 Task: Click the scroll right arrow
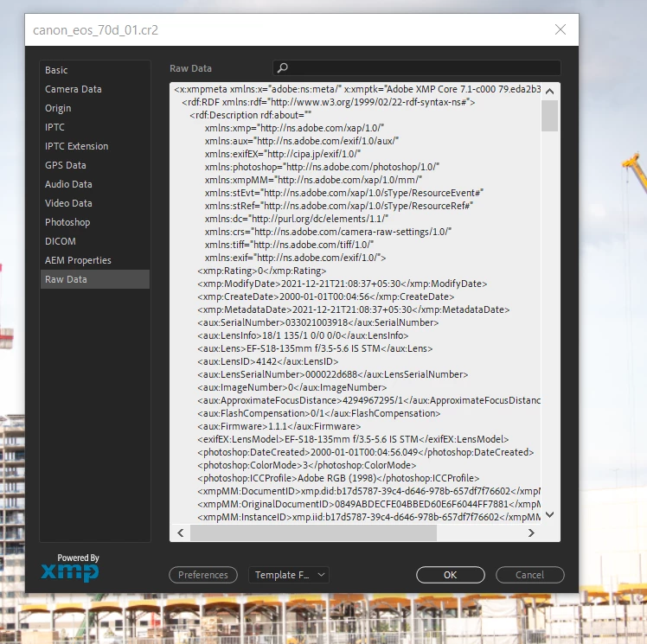[x=531, y=532]
